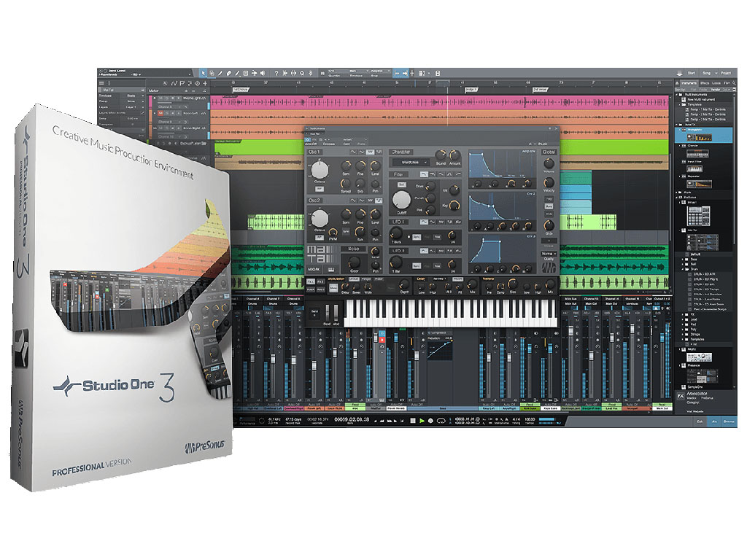The height and width of the screenshot is (560, 747).
Task: Toggle the Loop transport button
Action: [x=441, y=421]
